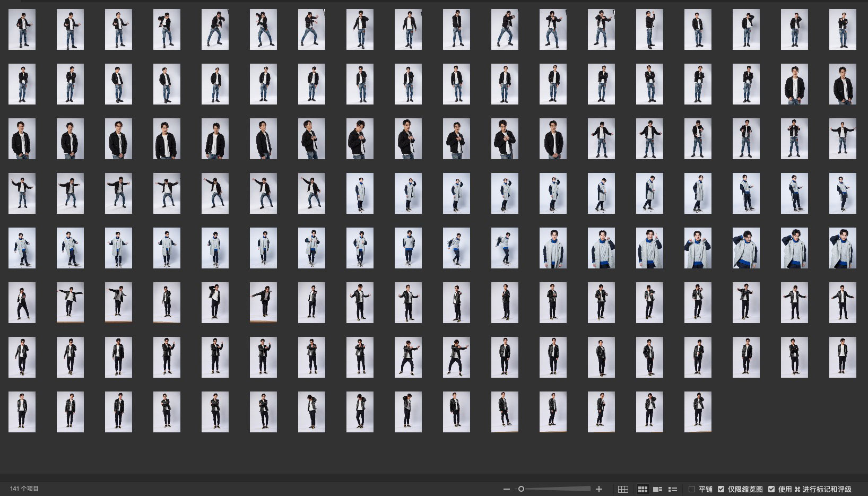Select the first thumbnail in the bottom row

(x=22, y=412)
